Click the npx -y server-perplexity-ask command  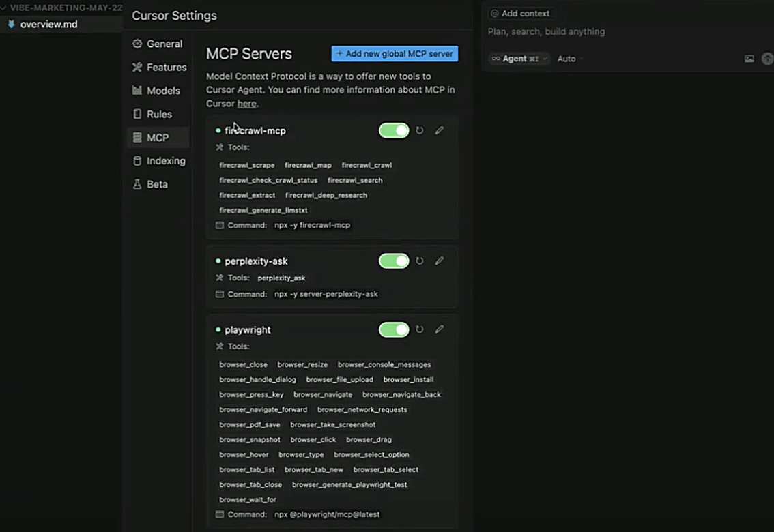pyautogui.click(x=326, y=294)
